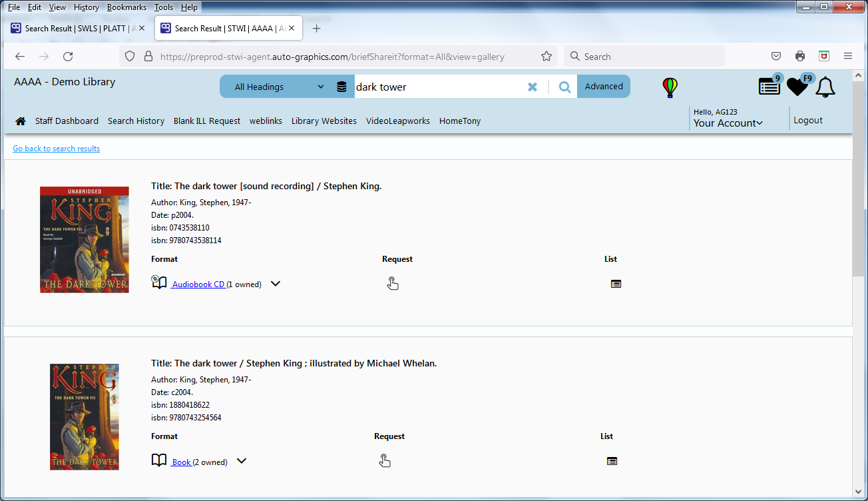Follow the Go back to search results link
This screenshot has width=868, height=501.
point(57,149)
